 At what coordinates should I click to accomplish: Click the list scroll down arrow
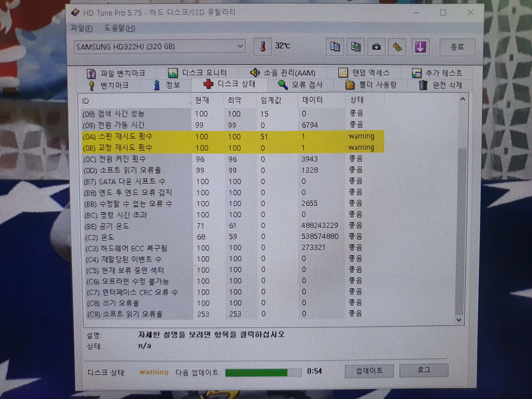(x=459, y=320)
